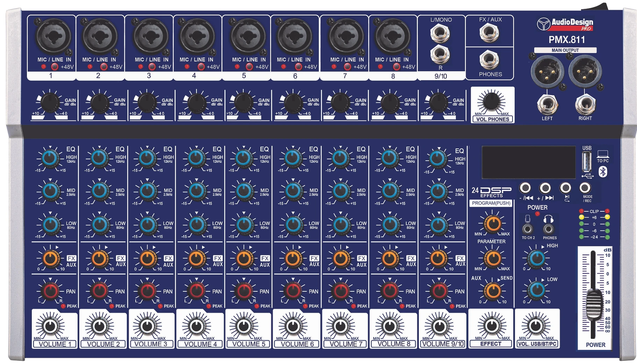
Task: Hit the next track button
Action: tap(545, 188)
